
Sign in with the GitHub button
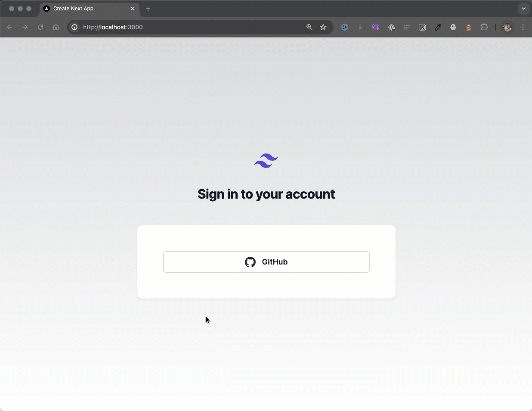266,262
